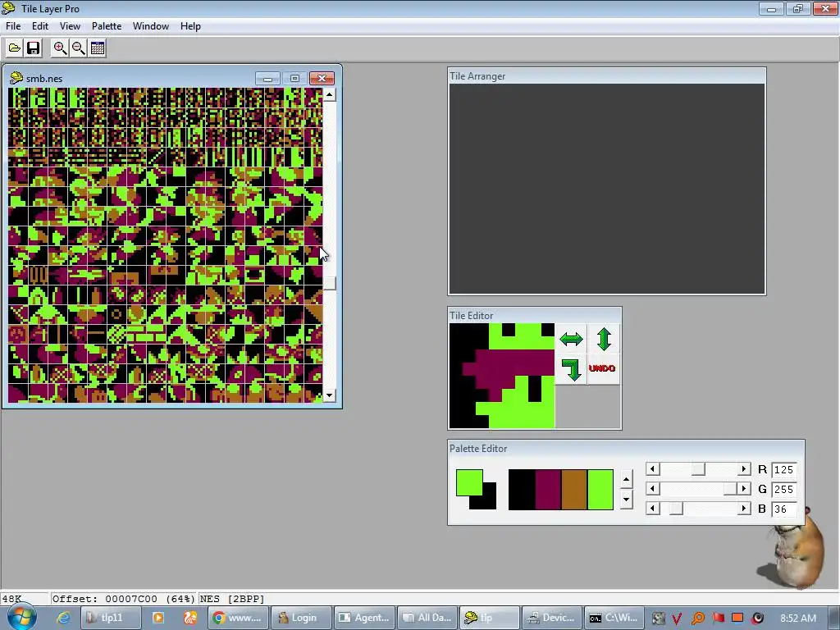This screenshot has width=840, height=630.
Task: Minimize the smb.nes child window
Action: click(x=268, y=79)
